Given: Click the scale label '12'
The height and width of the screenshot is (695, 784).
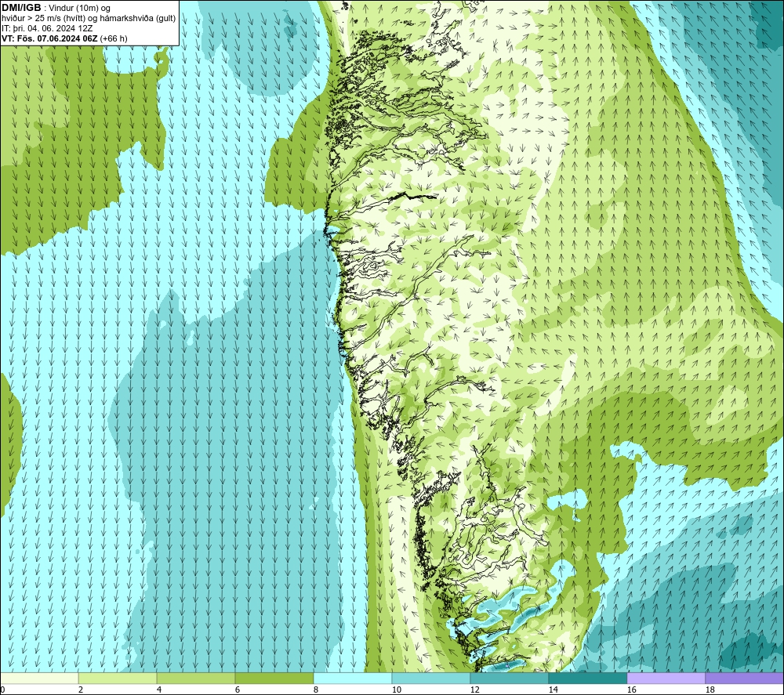Looking at the screenshot, I should coord(474,690).
